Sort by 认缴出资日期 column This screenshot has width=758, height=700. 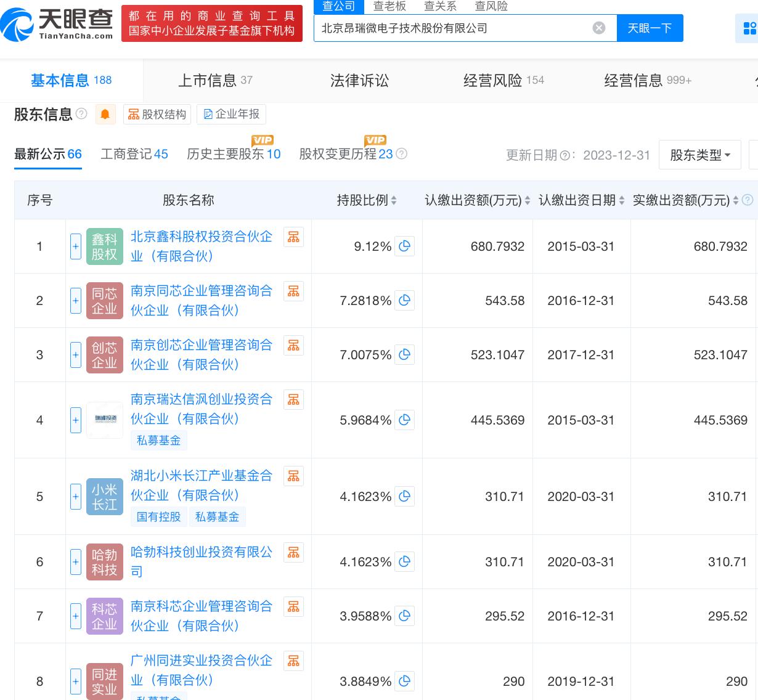[581, 200]
